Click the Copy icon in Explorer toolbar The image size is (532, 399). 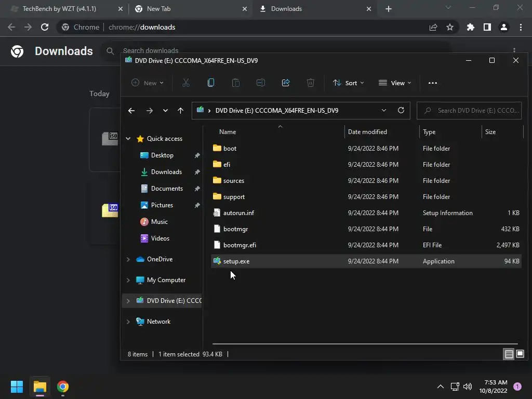tap(211, 83)
